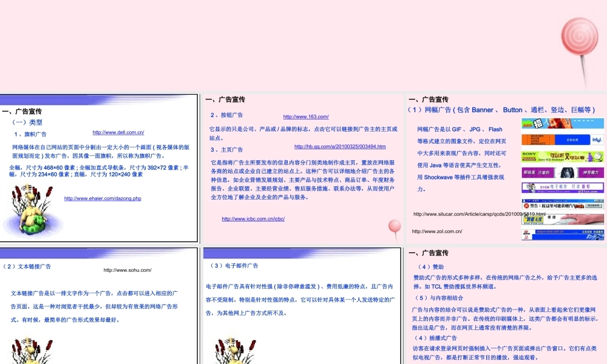Click the banner with red warning 警告 icon
Image resolution: width=607 pixels, height=364 pixels.
click(x=563, y=204)
